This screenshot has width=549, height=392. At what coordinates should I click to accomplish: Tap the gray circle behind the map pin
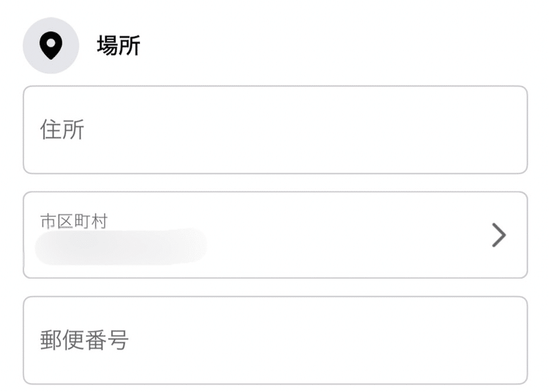(51, 45)
